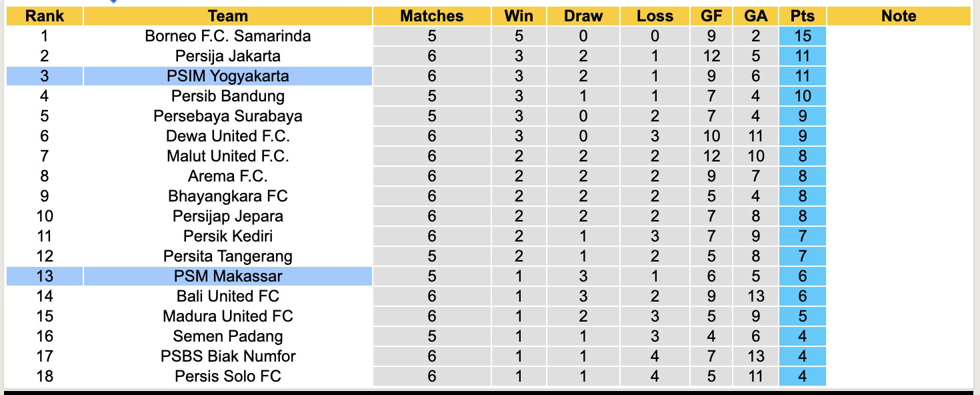Screen dimensions: 980x395
Task: Open Persija Jakarta team entry
Action: 227,56
